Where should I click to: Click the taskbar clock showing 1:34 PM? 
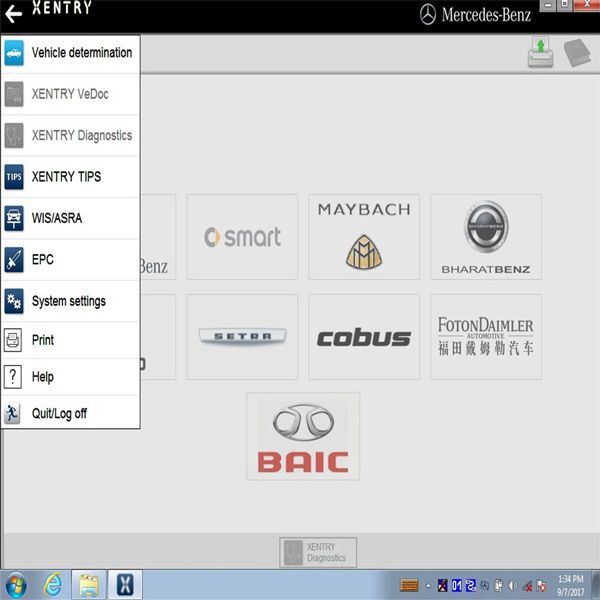coord(570,585)
